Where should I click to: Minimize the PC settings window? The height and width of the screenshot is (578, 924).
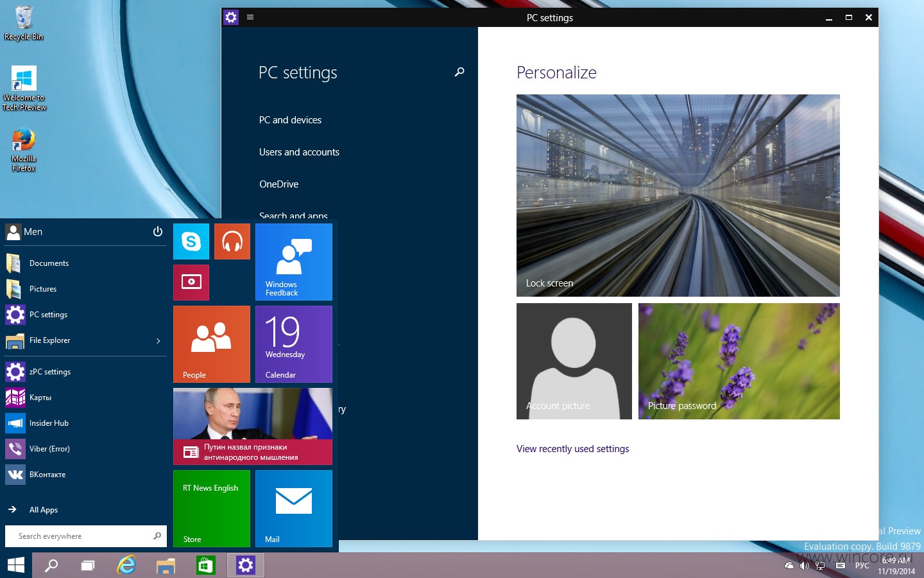coord(829,18)
